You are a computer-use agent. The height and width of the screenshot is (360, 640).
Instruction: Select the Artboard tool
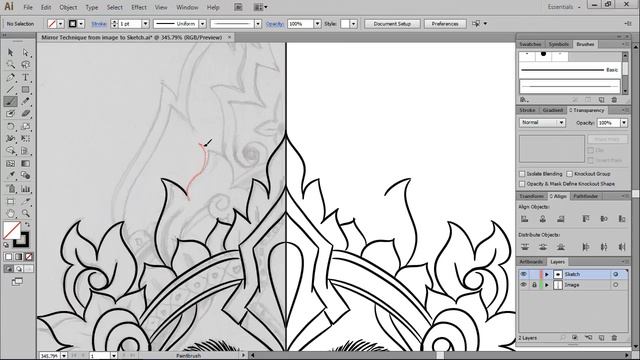tap(11, 201)
